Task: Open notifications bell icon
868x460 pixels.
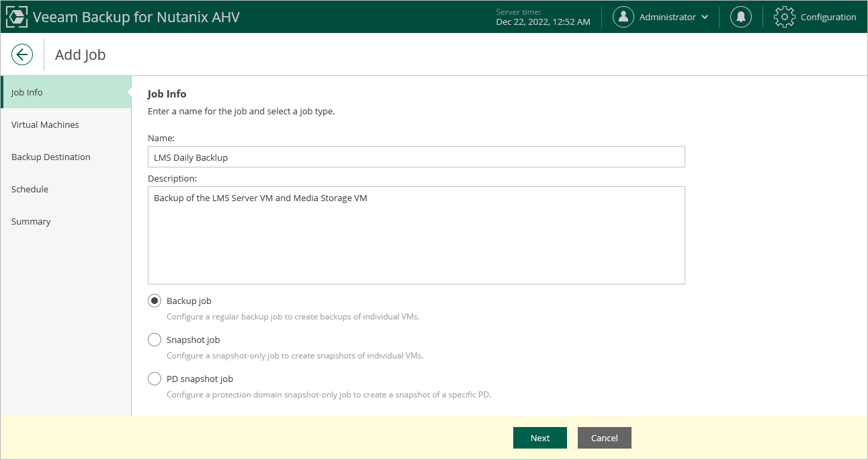Action: pyautogui.click(x=741, y=17)
